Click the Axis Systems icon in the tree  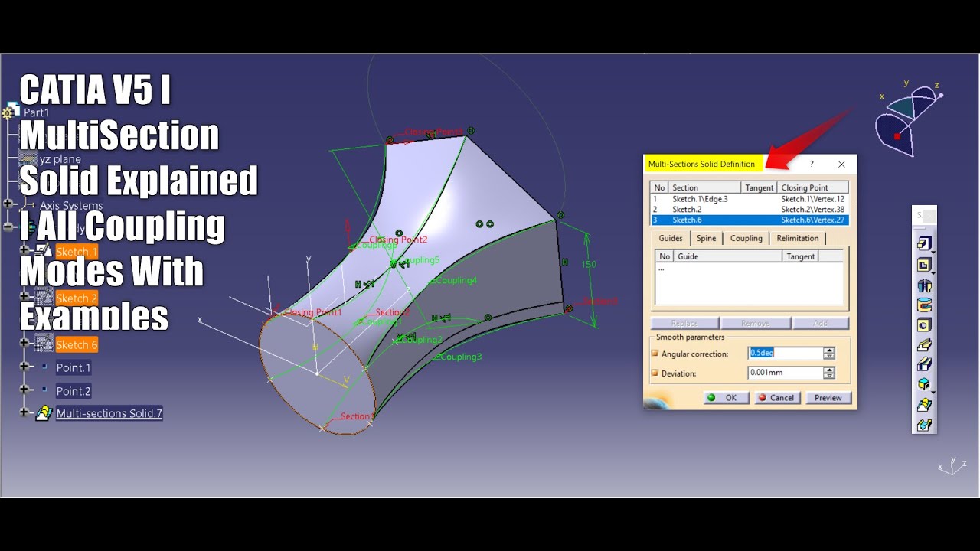28,205
